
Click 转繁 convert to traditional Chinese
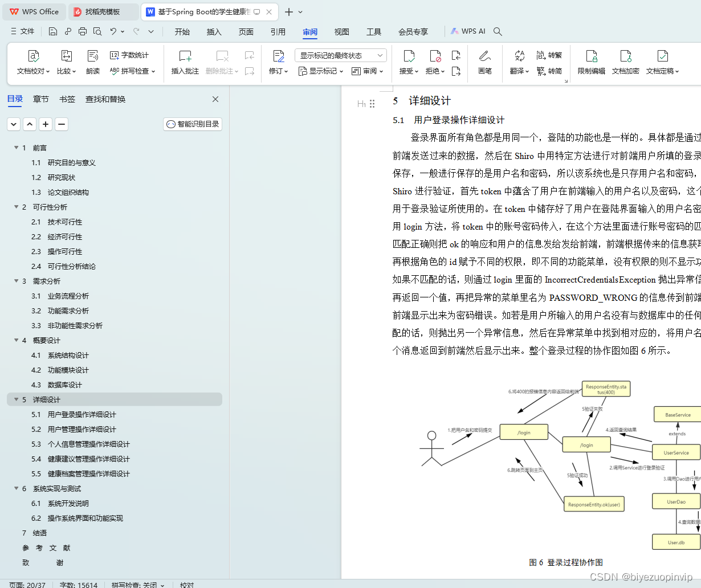(549, 55)
